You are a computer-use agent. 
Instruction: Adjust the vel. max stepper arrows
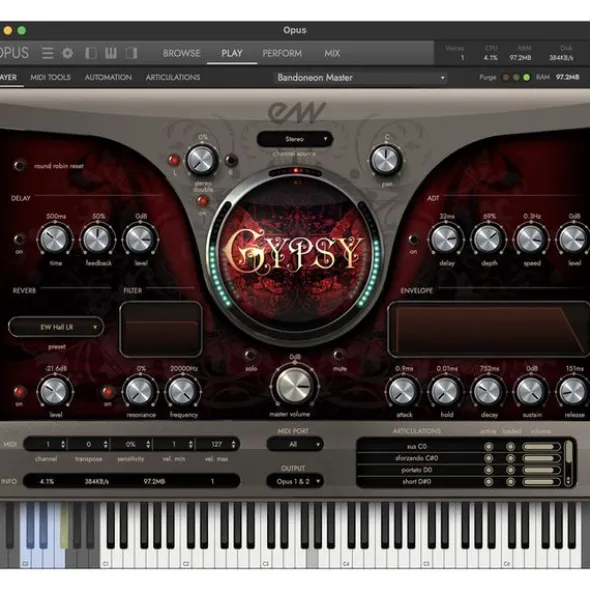234,444
